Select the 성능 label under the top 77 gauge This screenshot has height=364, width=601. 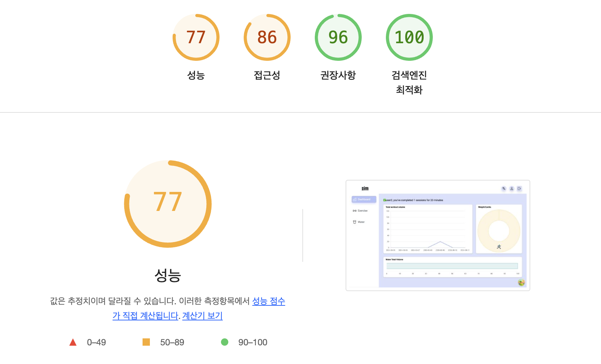click(196, 75)
